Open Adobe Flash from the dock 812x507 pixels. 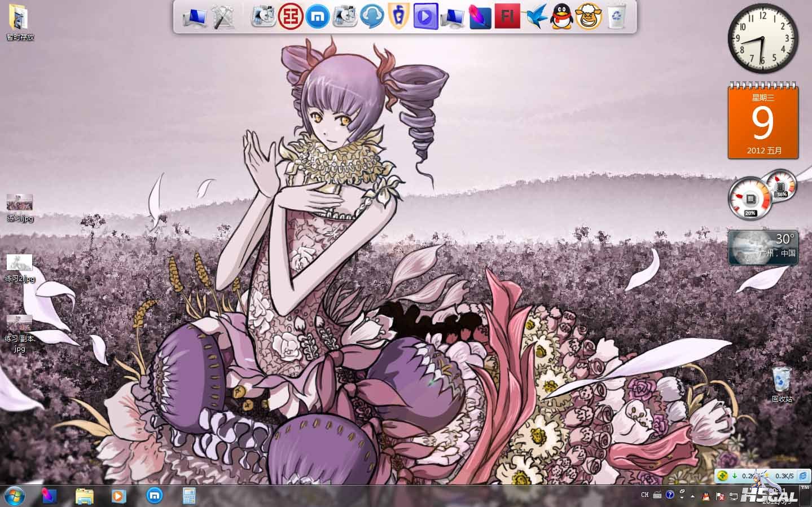[x=507, y=16]
